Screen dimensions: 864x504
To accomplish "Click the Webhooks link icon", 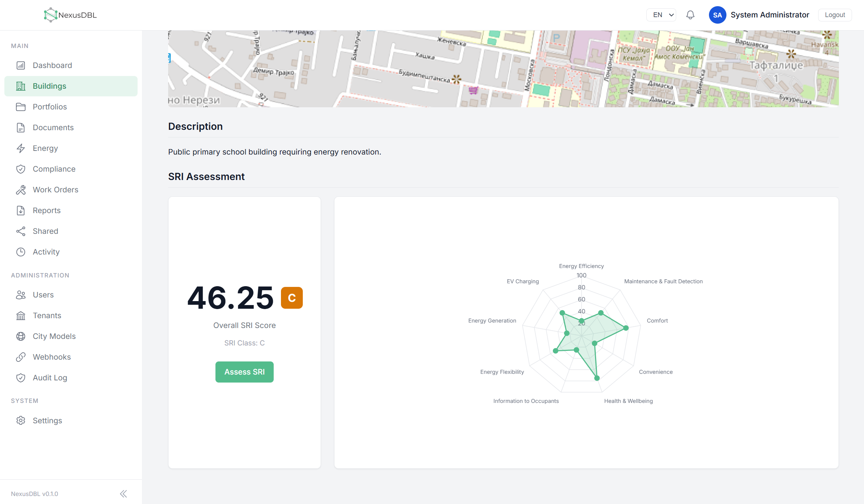I will (x=21, y=357).
